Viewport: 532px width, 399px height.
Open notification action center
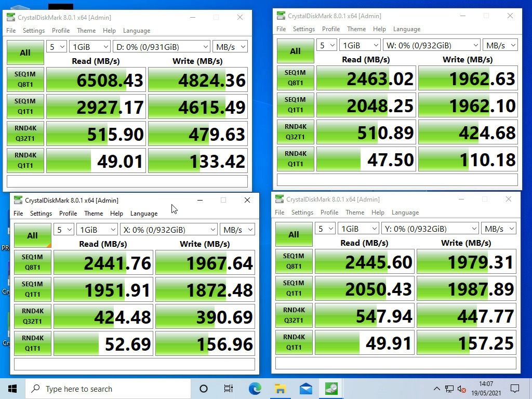(515, 389)
